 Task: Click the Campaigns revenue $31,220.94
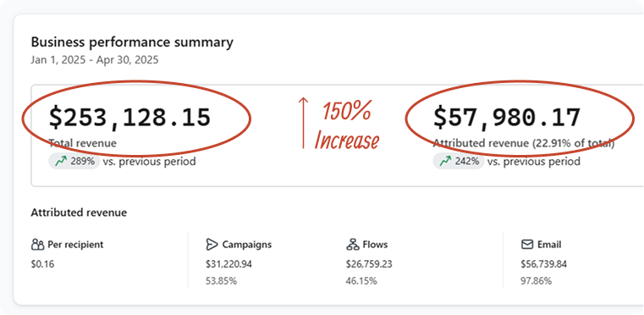[x=229, y=264]
